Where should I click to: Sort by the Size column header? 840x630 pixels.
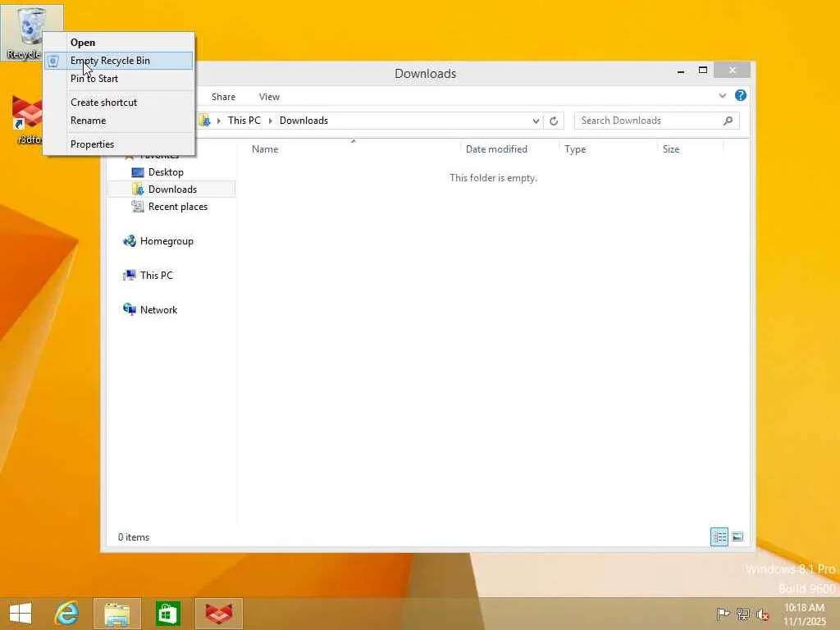coord(671,149)
